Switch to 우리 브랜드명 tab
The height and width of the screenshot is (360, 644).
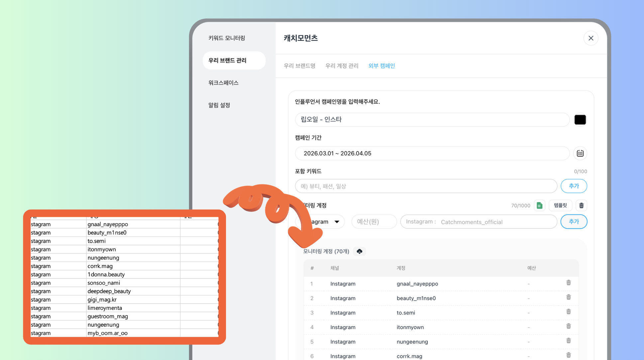[x=299, y=66]
